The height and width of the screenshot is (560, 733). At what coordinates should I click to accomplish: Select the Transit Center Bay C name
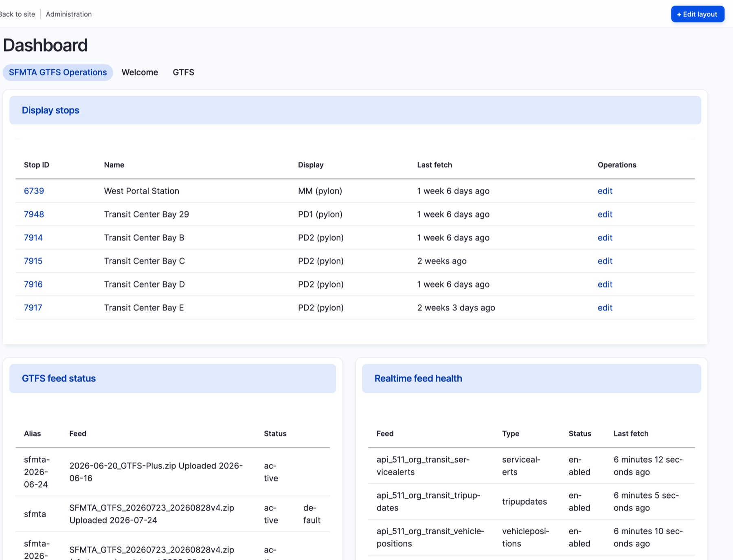point(145,261)
